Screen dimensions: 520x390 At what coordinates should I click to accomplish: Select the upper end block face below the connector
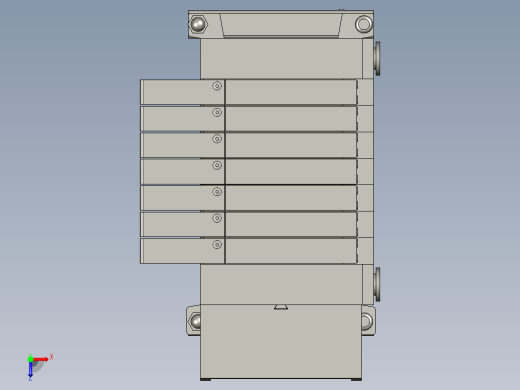281,59
